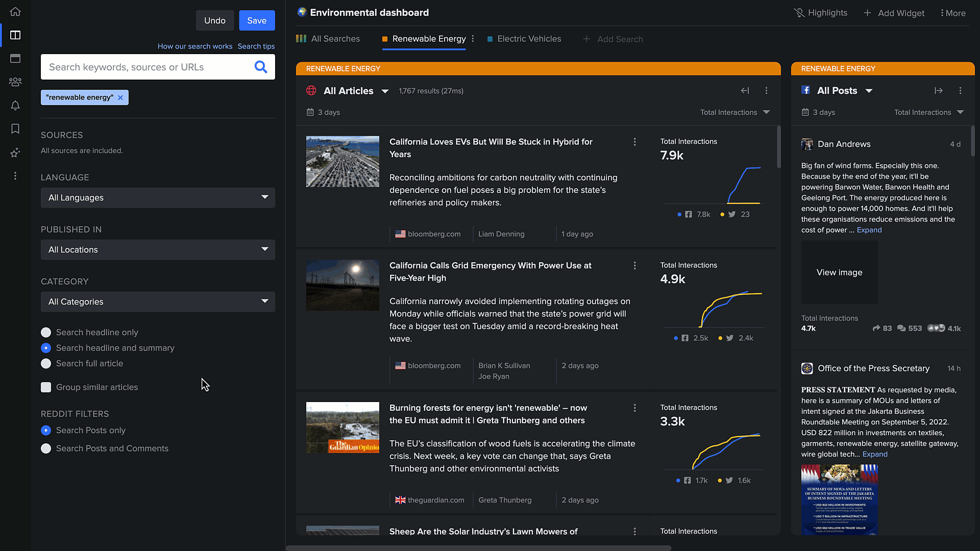Screen dimensions: 980x551
Task: Toggle Group similar articles checkbox
Action: (46, 387)
